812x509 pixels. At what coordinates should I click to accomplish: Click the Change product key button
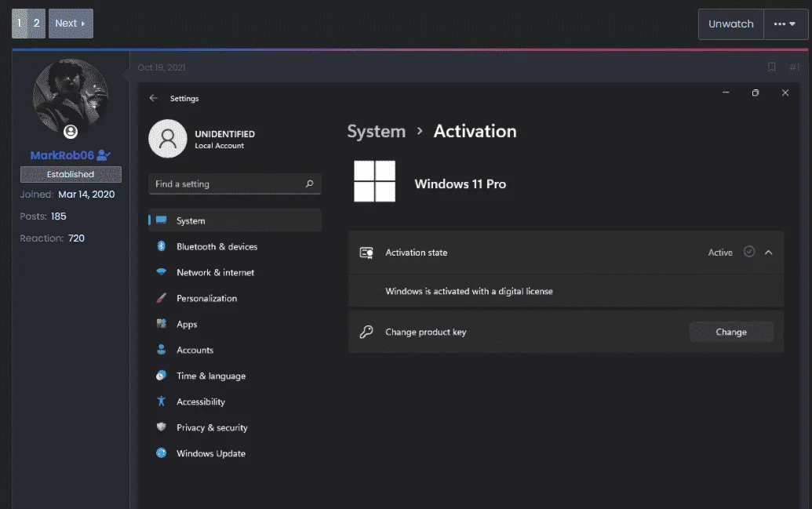click(x=731, y=332)
